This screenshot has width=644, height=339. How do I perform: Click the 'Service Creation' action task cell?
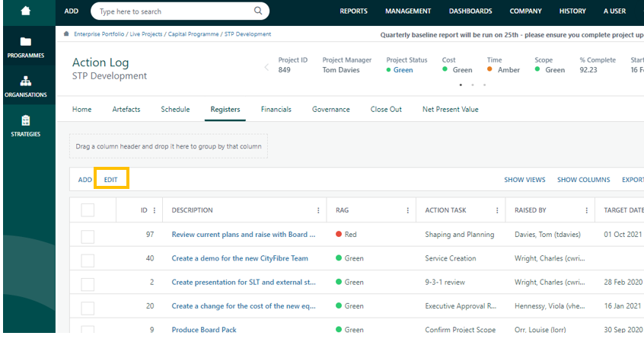pos(451,258)
